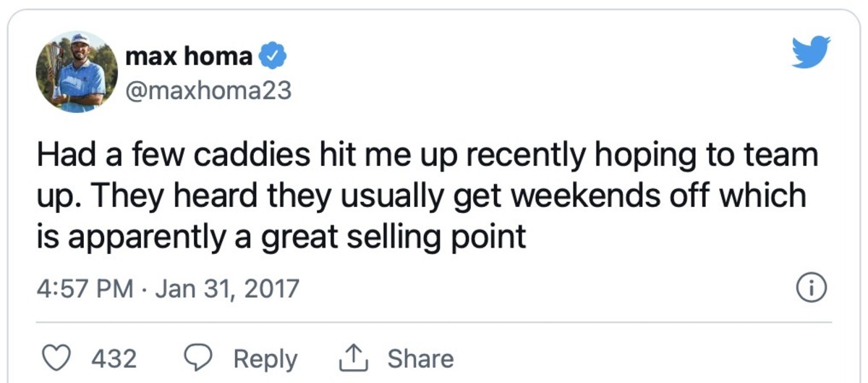Click the 4:57 PM time text
Viewport: 868px width, 383px height.
tap(85, 289)
